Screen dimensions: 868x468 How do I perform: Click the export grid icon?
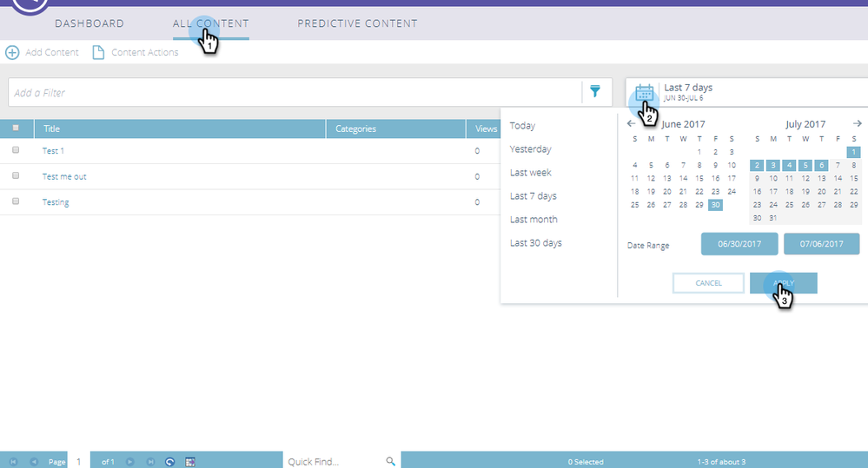point(190,461)
